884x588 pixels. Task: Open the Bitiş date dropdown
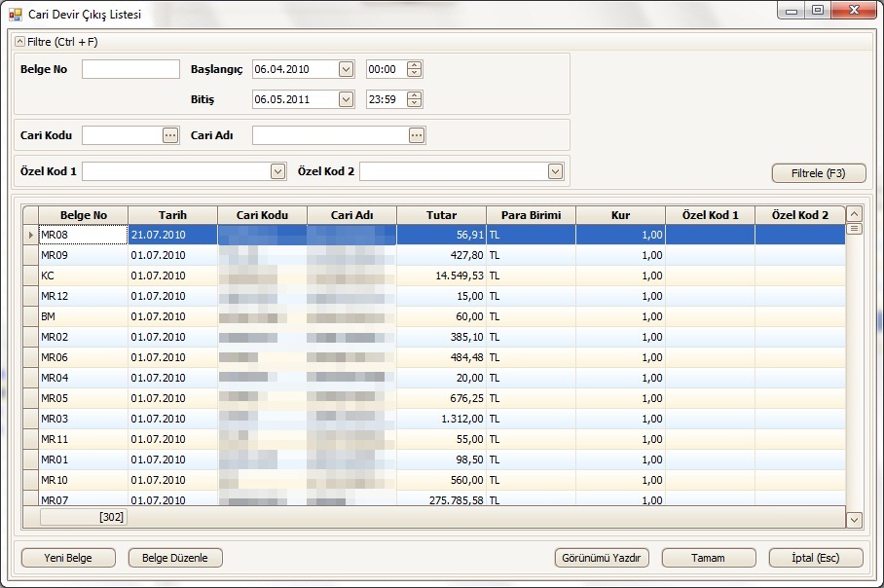(347, 100)
